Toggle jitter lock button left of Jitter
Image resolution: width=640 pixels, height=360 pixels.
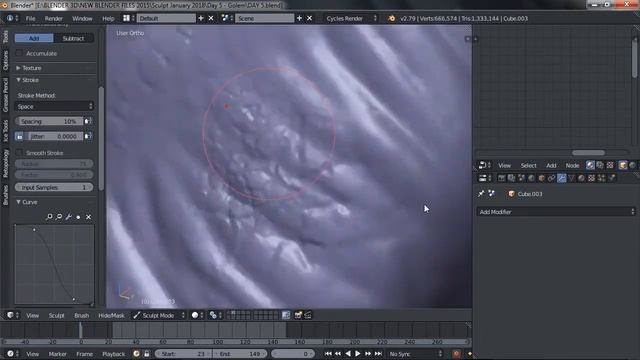19,136
